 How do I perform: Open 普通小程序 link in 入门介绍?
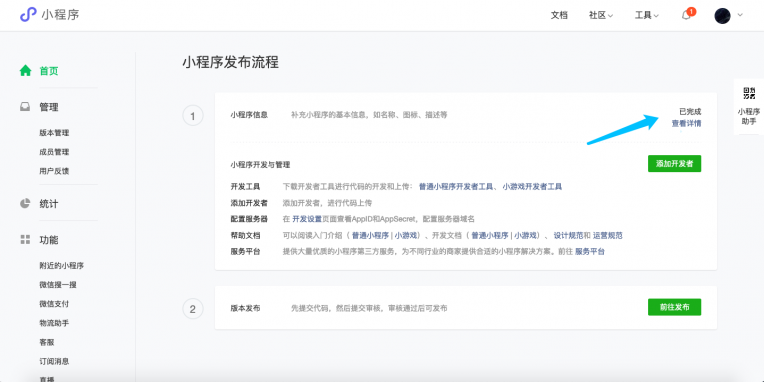coord(370,235)
